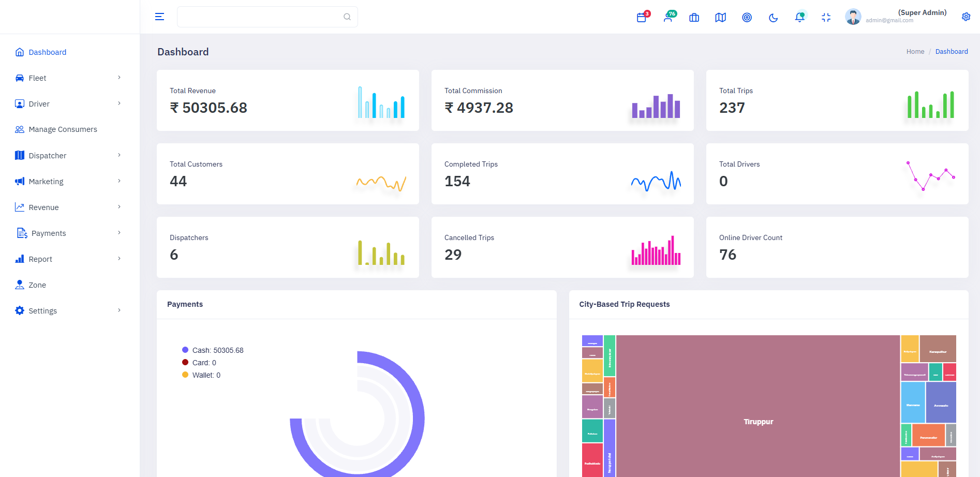Click the Report bar chart icon in the sidebar
This screenshot has width=980, height=477.
coord(20,259)
